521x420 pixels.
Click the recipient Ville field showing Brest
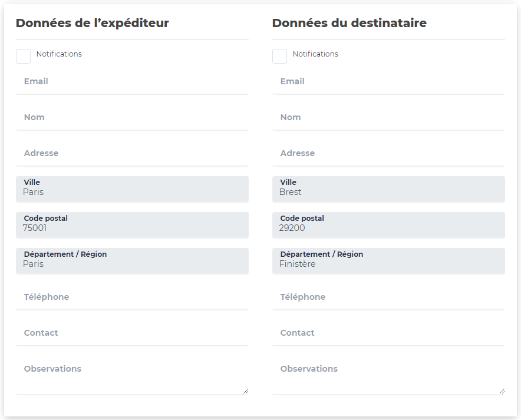388,189
